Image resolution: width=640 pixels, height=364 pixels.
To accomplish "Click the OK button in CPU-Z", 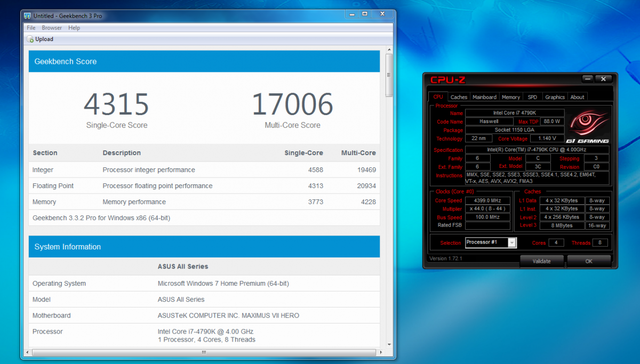I will pyautogui.click(x=589, y=261).
